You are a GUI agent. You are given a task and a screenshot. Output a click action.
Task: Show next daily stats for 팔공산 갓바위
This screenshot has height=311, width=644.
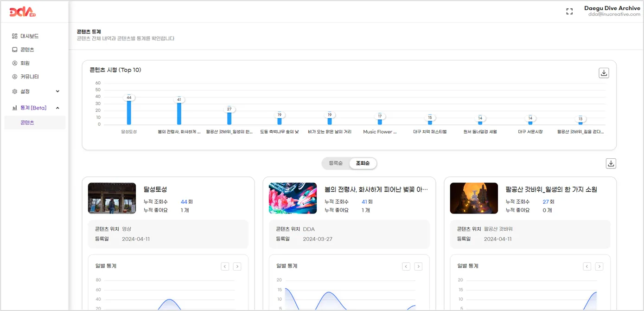pyautogui.click(x=599, y=266)
